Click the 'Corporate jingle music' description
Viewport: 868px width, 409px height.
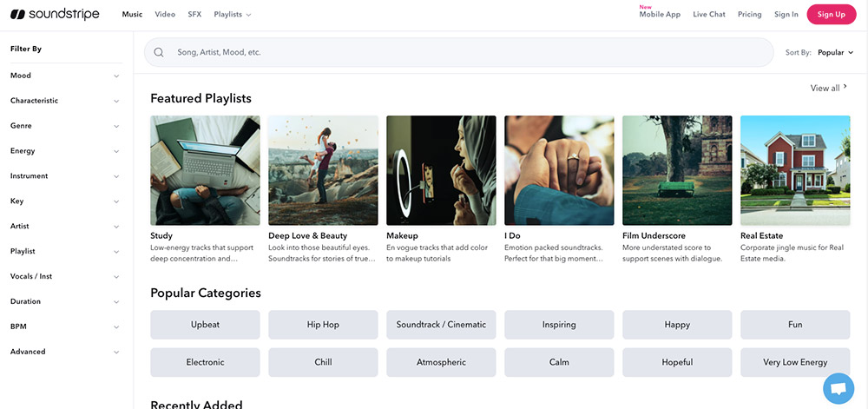tap(792, 253)
